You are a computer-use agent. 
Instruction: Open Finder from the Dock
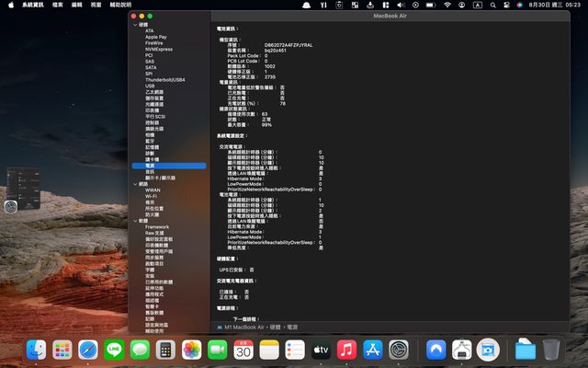37,350
